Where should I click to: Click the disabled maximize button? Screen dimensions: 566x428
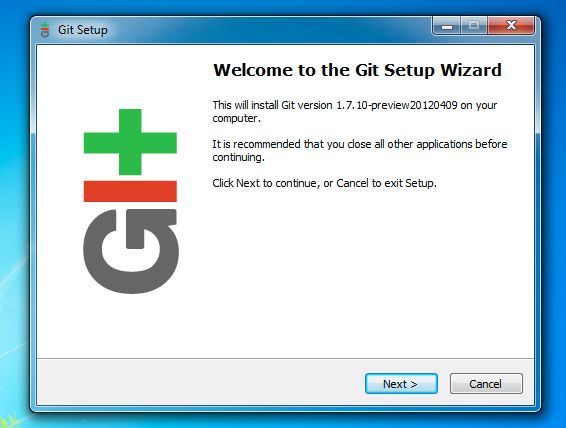pyautogui.click(x=474, y=25)
